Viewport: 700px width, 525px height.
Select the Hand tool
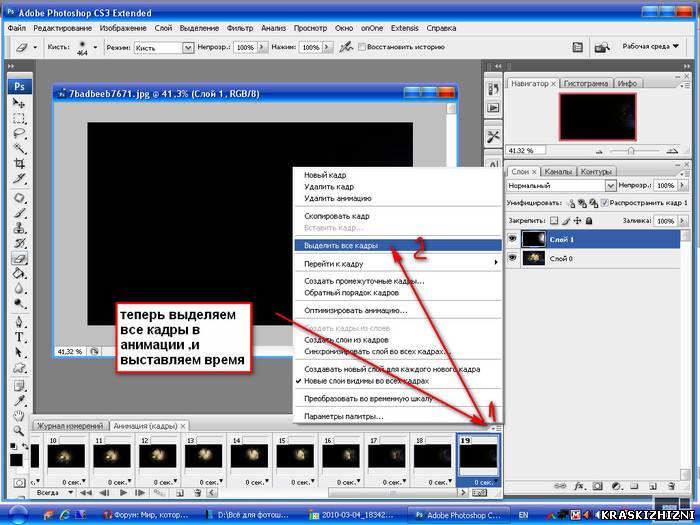point(19,416)
